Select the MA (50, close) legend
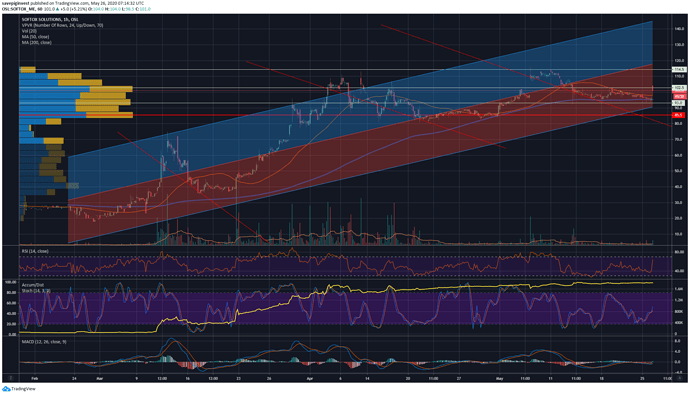Image resolution: width=690 pixels, height=395 pixels. (x=37, y=37)
